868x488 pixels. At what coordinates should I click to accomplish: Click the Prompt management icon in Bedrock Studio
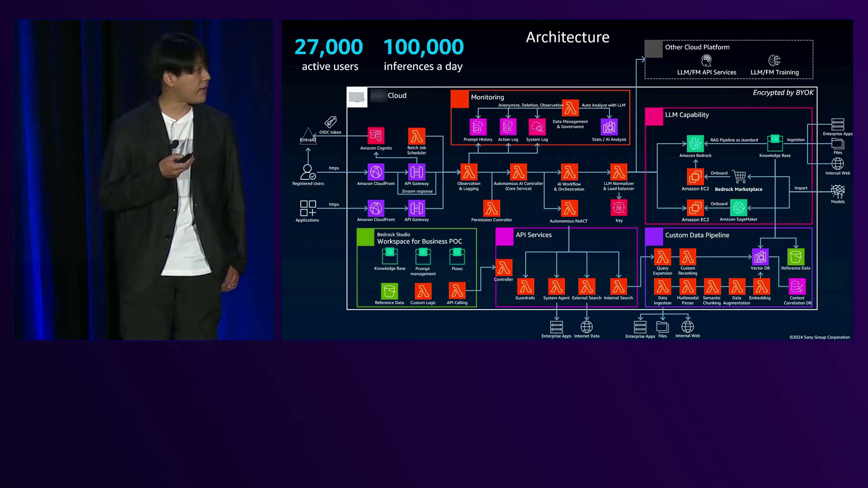pos(423,256)
